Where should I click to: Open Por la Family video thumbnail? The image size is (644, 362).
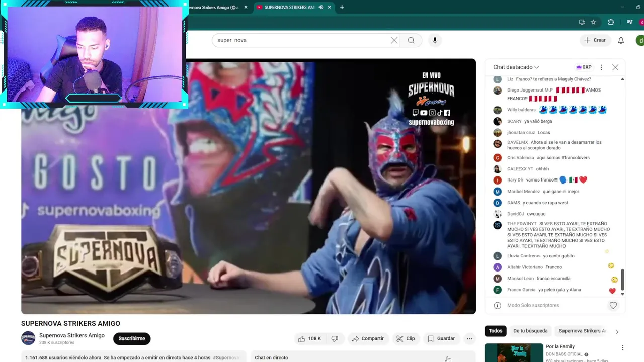[514, 352]
